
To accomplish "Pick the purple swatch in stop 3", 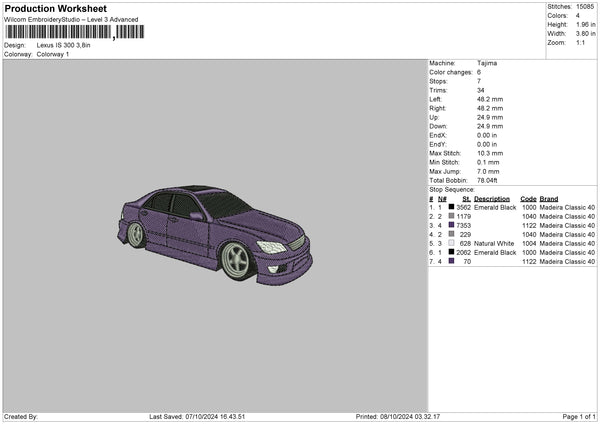I will click(452, 225).
